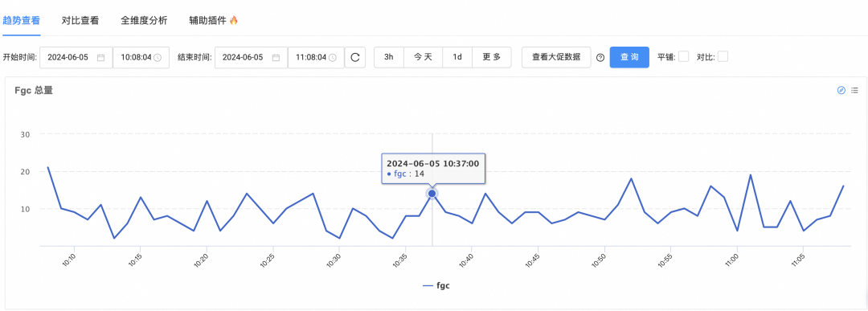Click the highlighted 10:37 data point

point(432,193)
